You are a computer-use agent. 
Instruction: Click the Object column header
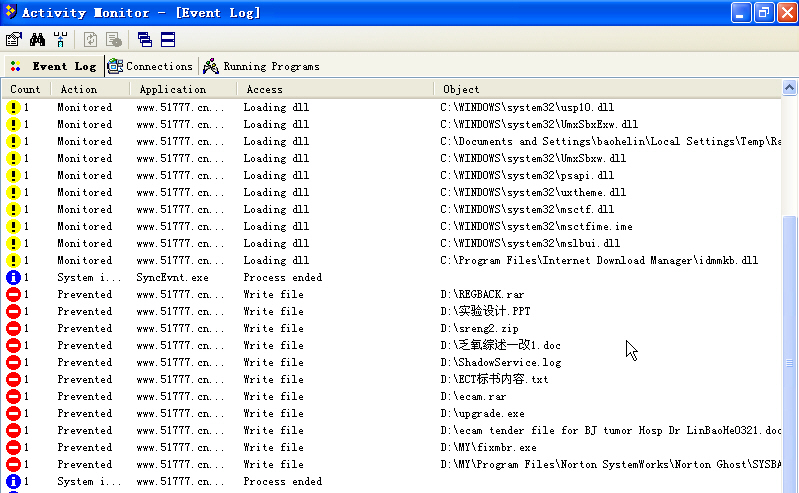[461, 89]
